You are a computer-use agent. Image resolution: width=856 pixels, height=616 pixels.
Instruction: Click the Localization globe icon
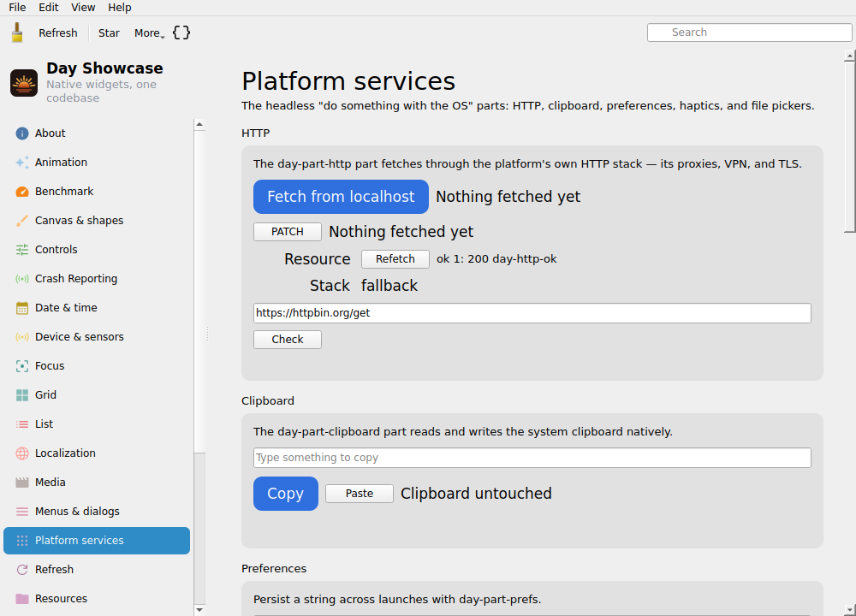coord(22,453)
